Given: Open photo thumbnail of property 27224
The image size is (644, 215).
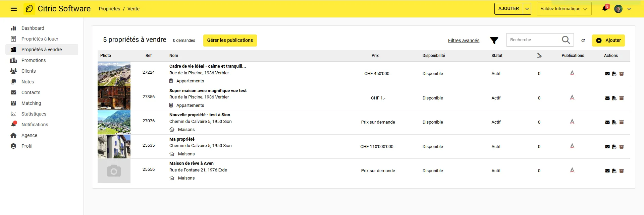Looking at the screenshot, I should (114, 74).
